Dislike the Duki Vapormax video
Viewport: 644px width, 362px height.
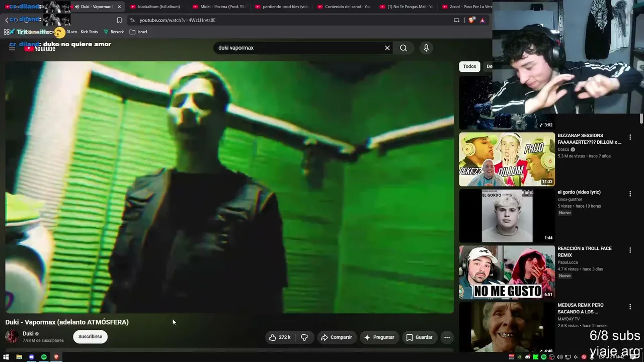pyautogui.click(x=304, y=337)
